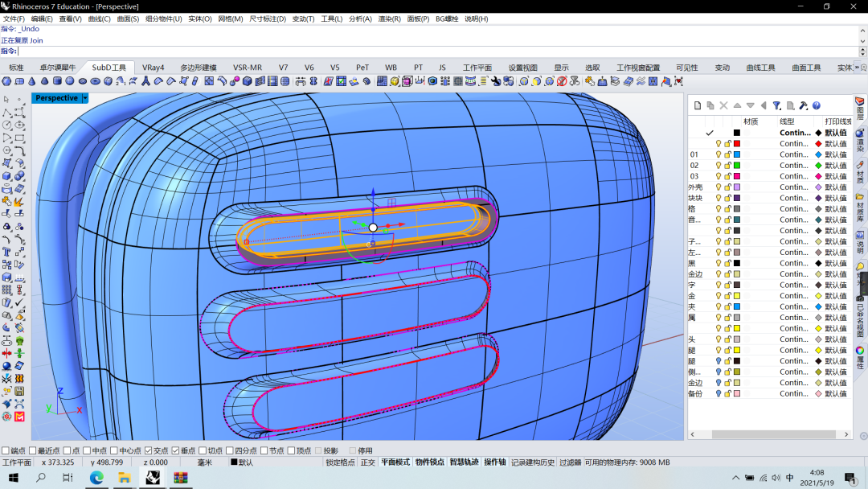Screen dimensions: 868x489
Task: Open the 曲面(S) menu
Action: 128,18
